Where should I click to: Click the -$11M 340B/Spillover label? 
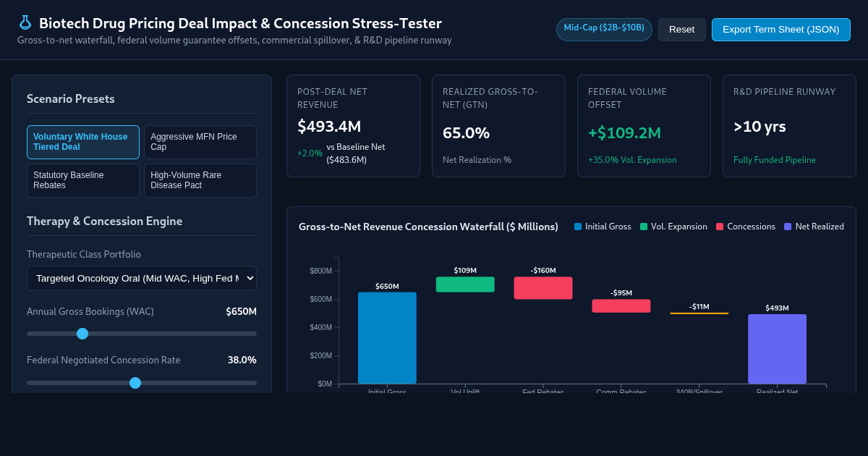coord(699,307)
